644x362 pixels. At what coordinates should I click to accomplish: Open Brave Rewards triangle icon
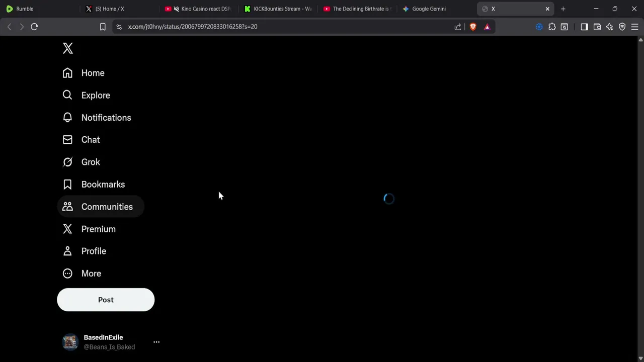pos(487,27)
